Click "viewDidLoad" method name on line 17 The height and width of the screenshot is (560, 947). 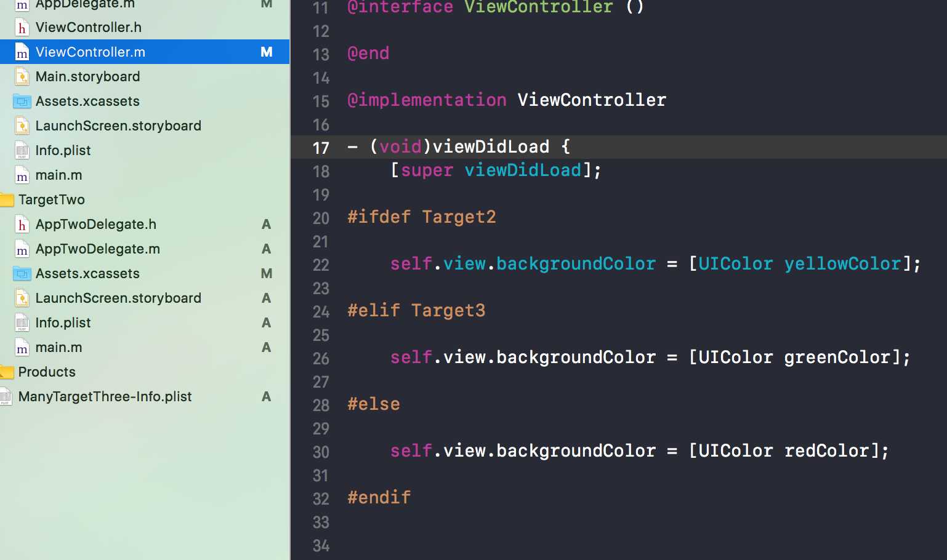pos(491,146)
